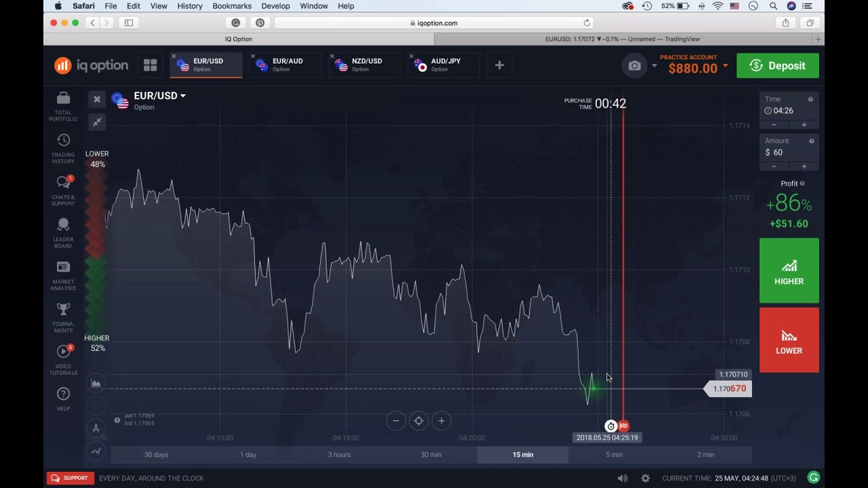
Task: Open the indicators wave icon
Action: 96,451
